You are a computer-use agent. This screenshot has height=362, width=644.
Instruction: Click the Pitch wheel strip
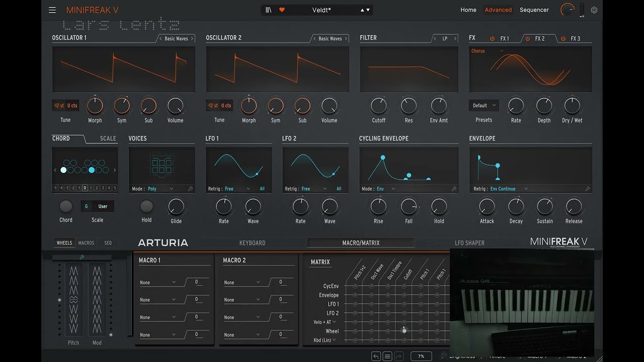(x=73, y=299)
